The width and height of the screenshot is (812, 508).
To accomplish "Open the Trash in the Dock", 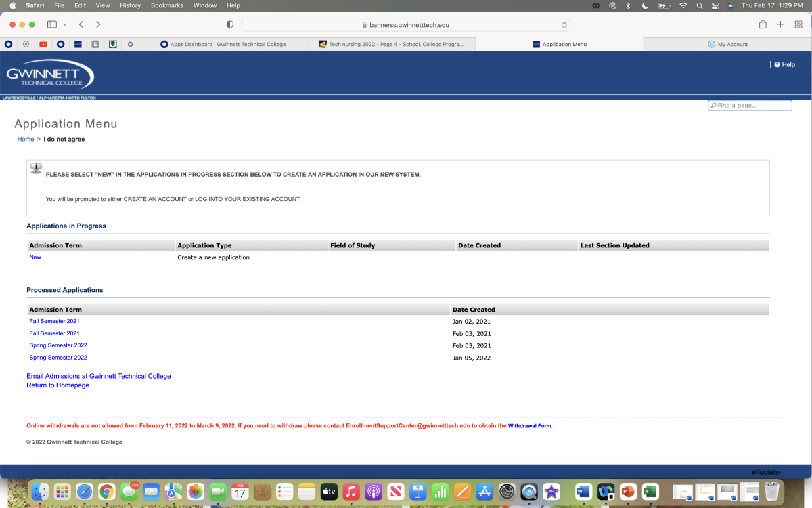I will pos(771,491).
